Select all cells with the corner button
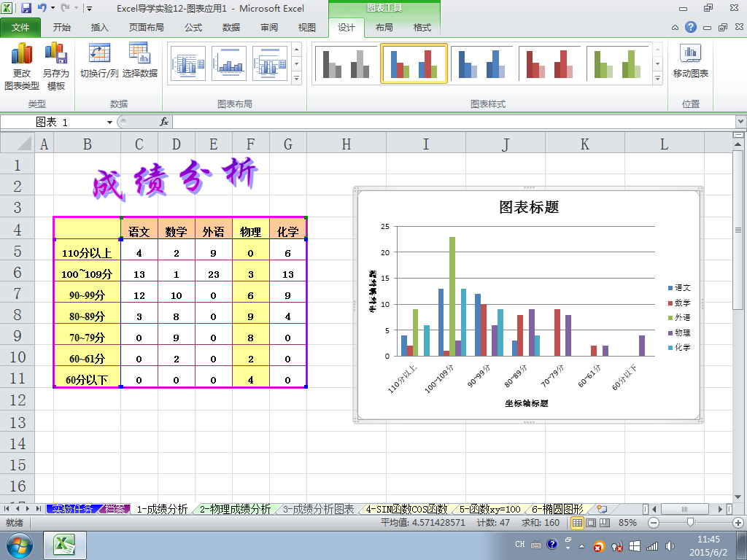 coord(18,143)
